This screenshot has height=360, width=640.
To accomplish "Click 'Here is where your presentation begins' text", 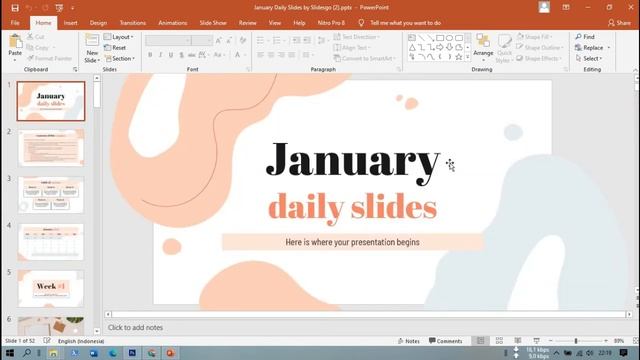I will pos(352,242).
